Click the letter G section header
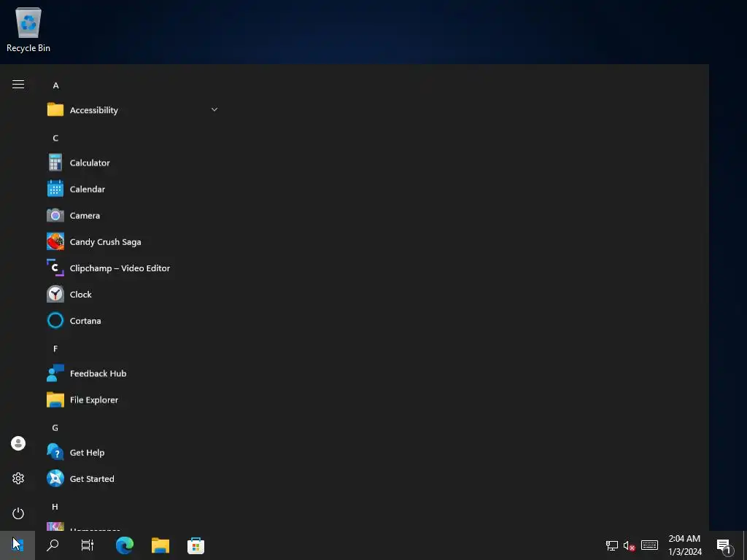Viewport: 747px width, 560px height. click(x=55, y=428)
